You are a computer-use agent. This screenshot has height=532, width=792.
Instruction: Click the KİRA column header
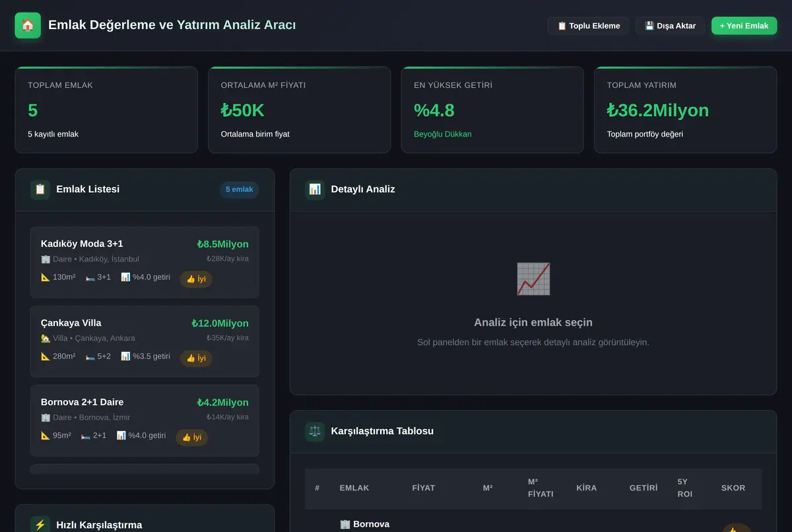point(586,488)
